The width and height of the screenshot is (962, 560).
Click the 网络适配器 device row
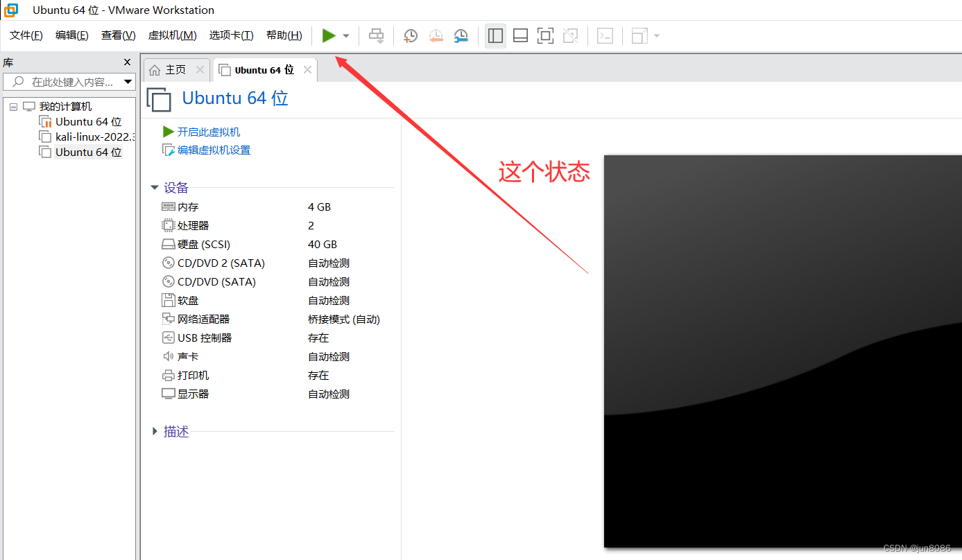[276, 320]
